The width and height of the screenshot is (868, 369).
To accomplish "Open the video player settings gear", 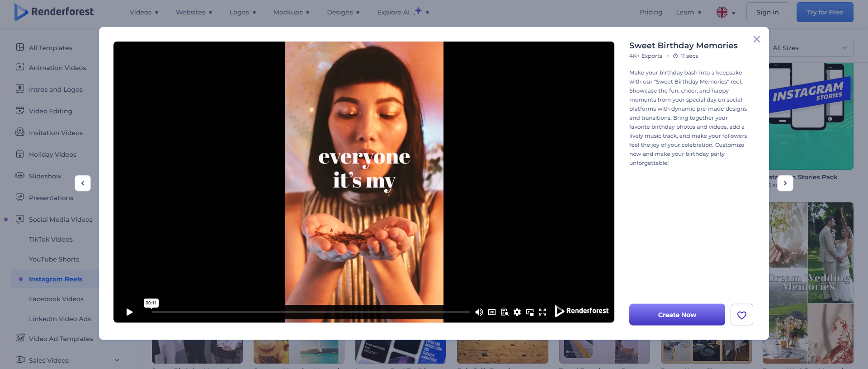I will [517, 312].
